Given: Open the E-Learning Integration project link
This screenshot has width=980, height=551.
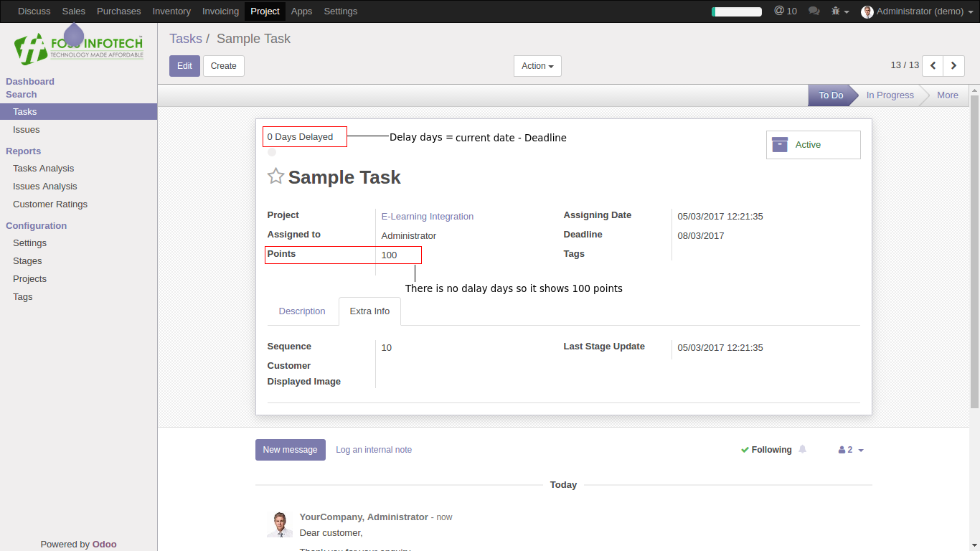Looking at the screenshot, I should (427, 217).
